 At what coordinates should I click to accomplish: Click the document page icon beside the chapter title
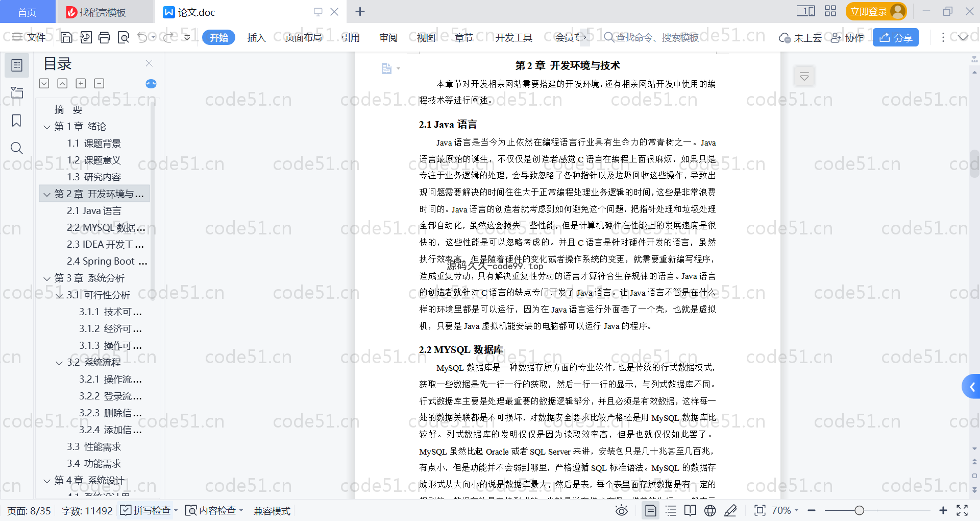click(387, 68)
